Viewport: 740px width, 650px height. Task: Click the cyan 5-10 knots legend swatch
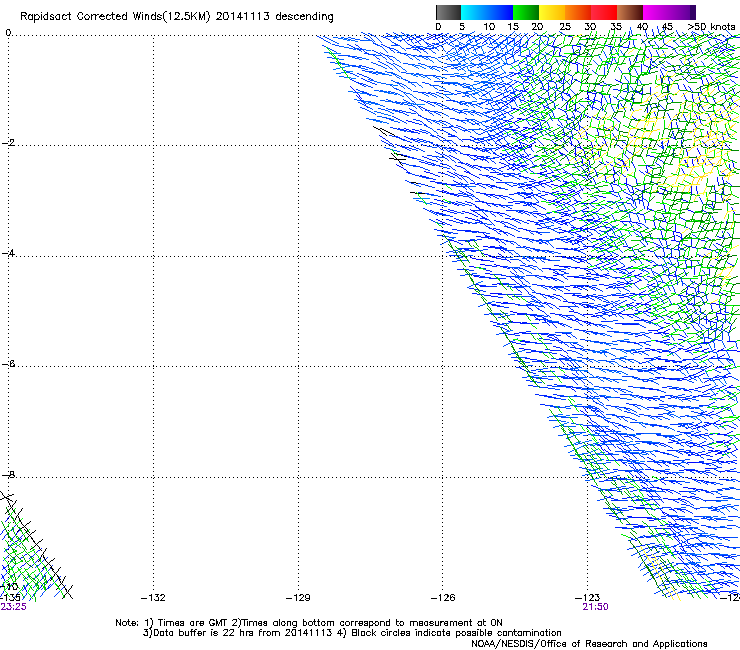[x=474, y=12]
